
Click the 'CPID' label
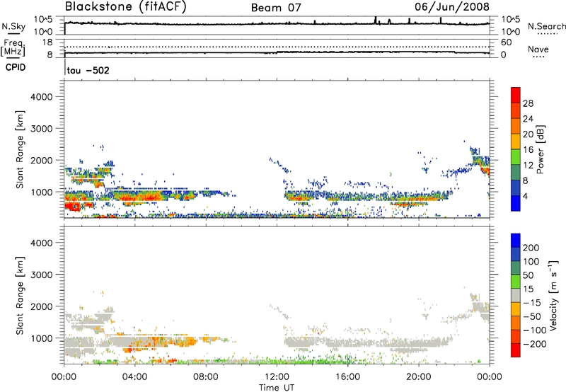tap(16, 67)
